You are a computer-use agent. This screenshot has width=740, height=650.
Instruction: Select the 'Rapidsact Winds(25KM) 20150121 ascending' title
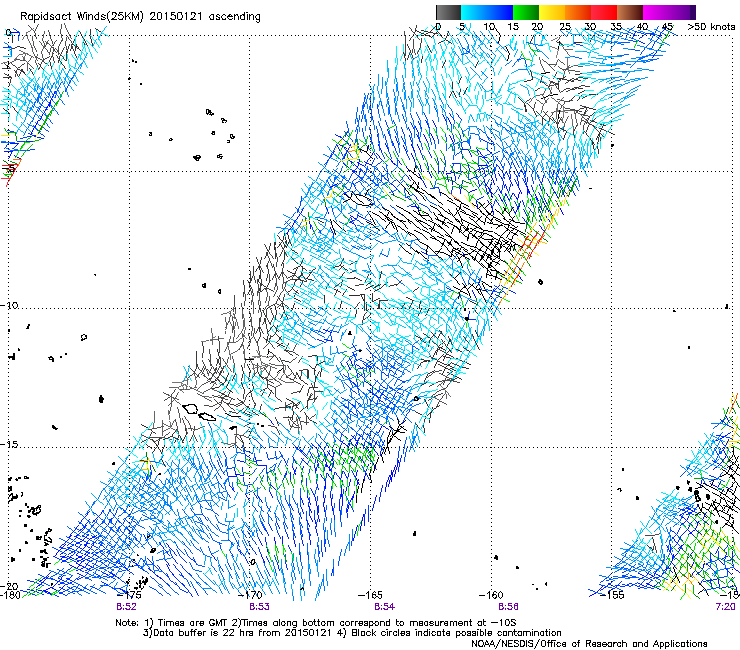click(140, 17)
